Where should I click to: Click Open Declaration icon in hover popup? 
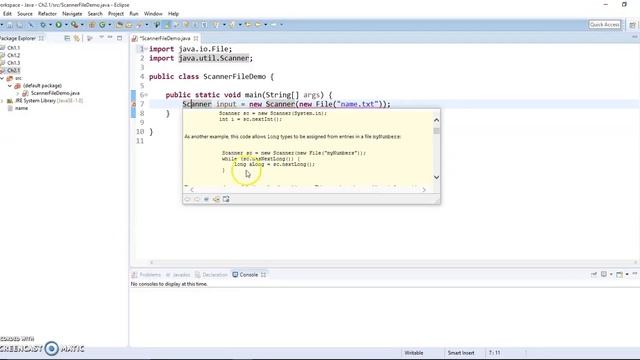tap(216, 199)
